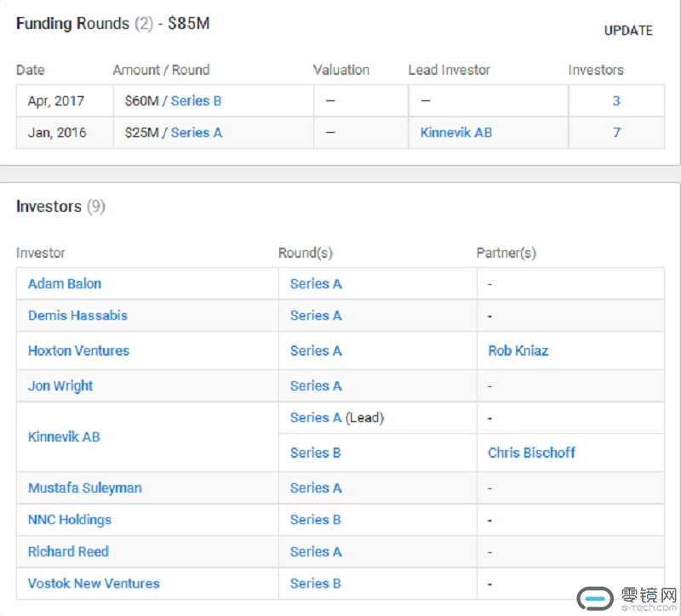Click investor count 3 for Series B round
Viewport: 681px width, 616px height.
click(616, 100)
